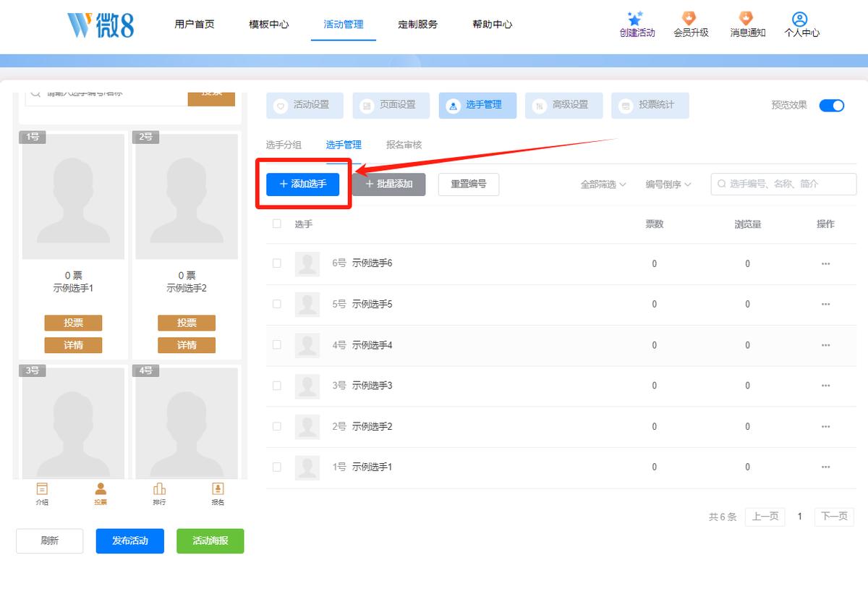The width and height of the screenshot is (868, 589).
Task: Click the 刷新 refresh button
Action: coord(50,541)
